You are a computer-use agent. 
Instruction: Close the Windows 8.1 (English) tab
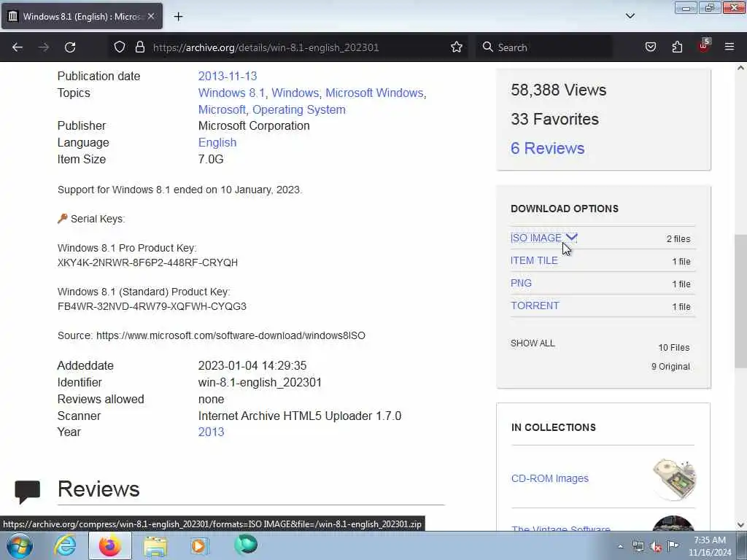click(151, 16)
